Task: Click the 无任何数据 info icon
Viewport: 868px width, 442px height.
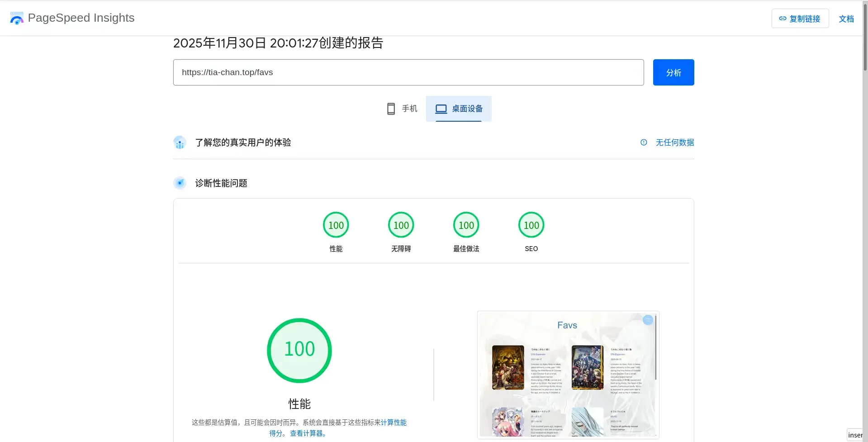Action: pos(644,143)
